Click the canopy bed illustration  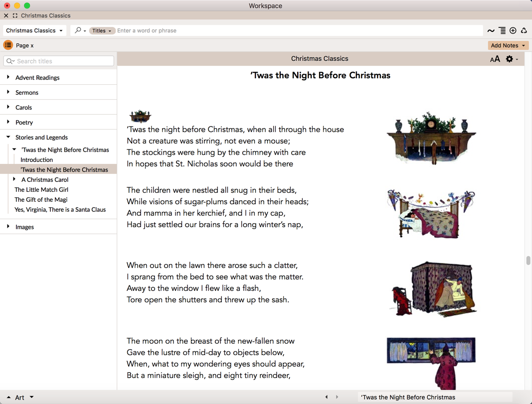433,289
